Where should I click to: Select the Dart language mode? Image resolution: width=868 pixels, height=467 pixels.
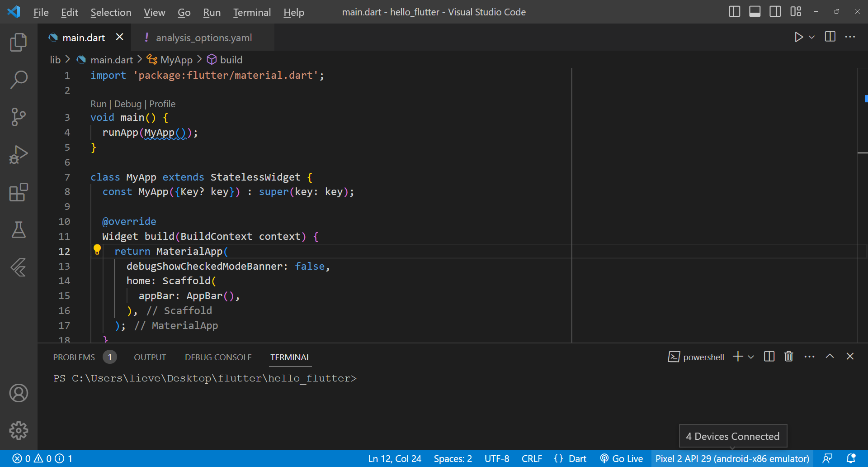coord(577,458)
